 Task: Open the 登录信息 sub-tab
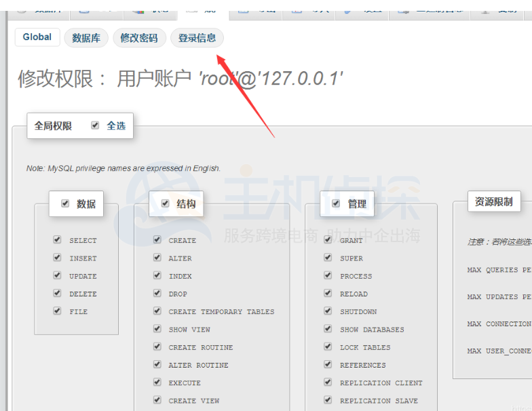197,38
